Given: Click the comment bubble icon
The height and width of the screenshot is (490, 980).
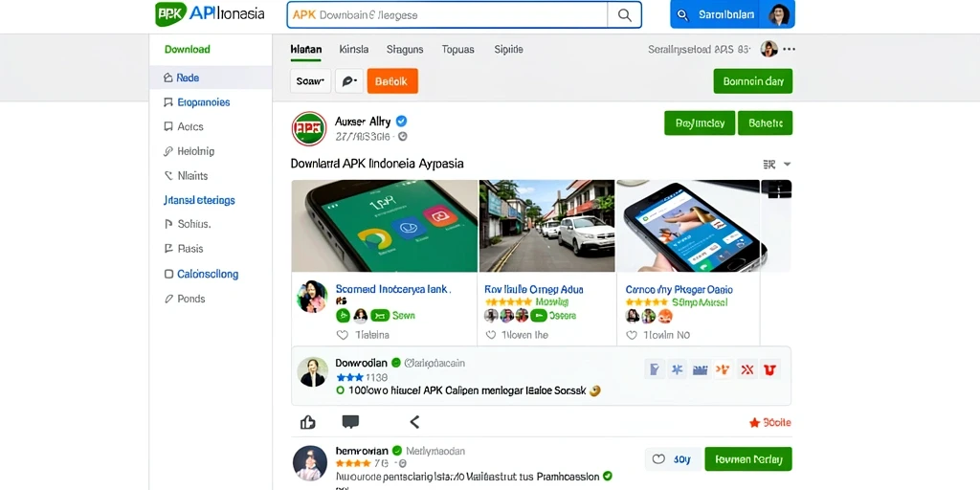Looking at the screenshot, I should coord(350,422).
